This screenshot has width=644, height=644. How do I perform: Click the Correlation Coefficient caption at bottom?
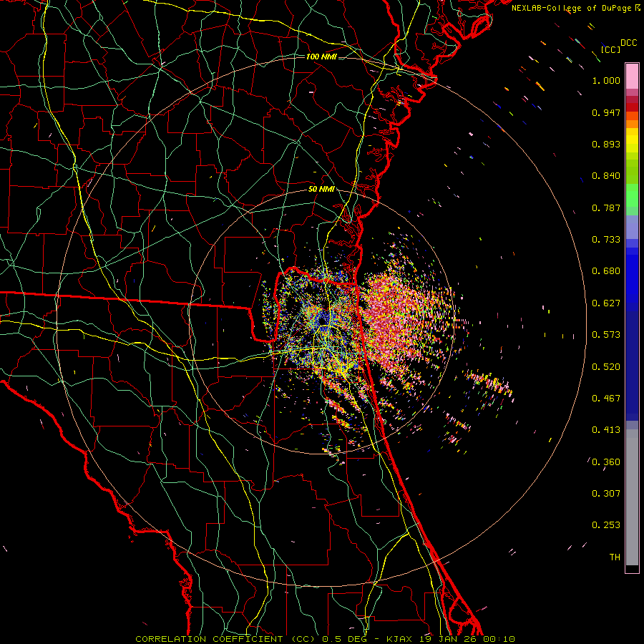pos(325,639)
